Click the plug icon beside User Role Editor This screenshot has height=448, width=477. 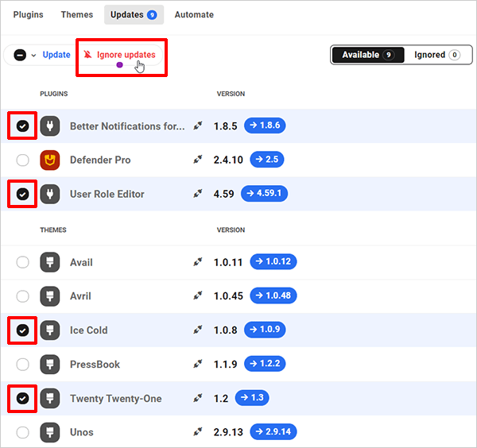(x=50, y=194)
